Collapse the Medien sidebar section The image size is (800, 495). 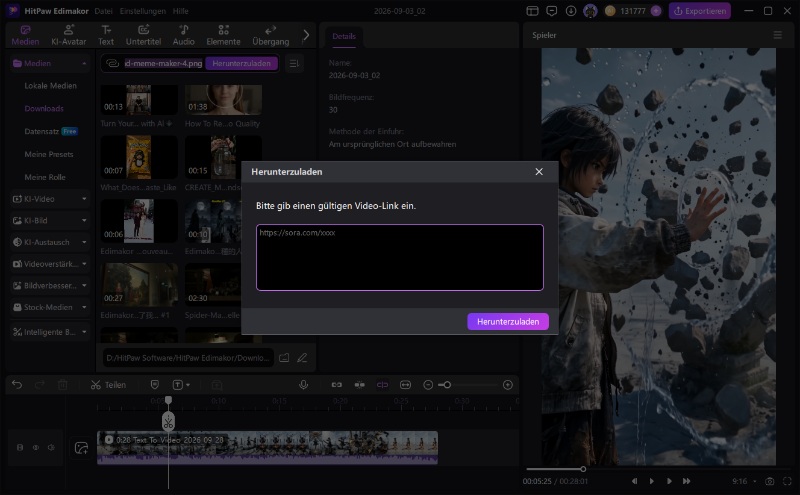click(x=84, y=63)
